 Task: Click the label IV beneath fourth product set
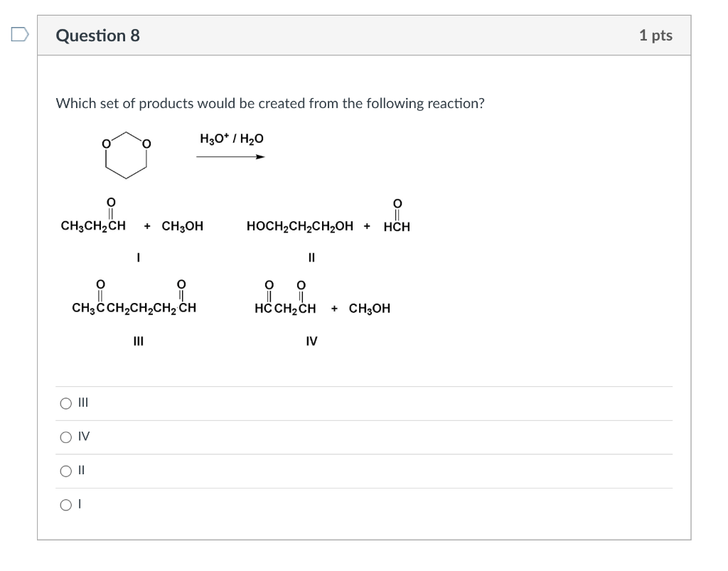click(310, 341)
